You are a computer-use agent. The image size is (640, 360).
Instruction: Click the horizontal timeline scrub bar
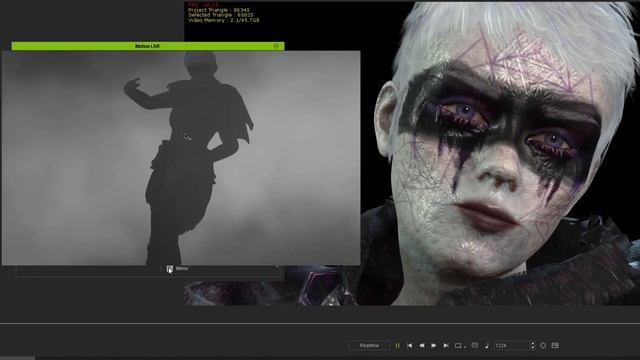click(320, 324)
